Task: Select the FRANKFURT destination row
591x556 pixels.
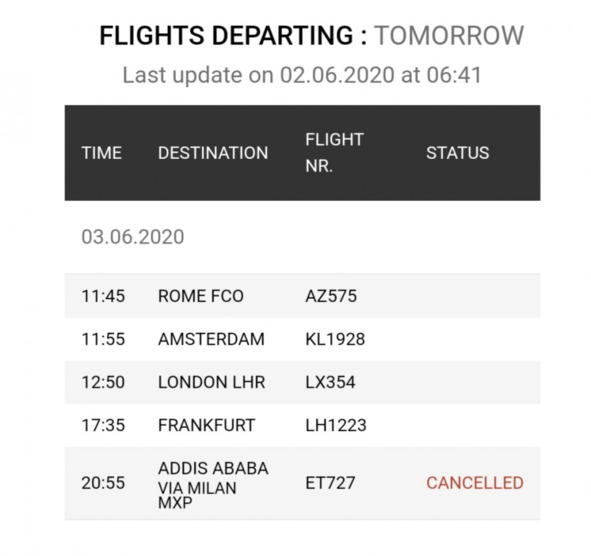Action: [x=302, y=425]
